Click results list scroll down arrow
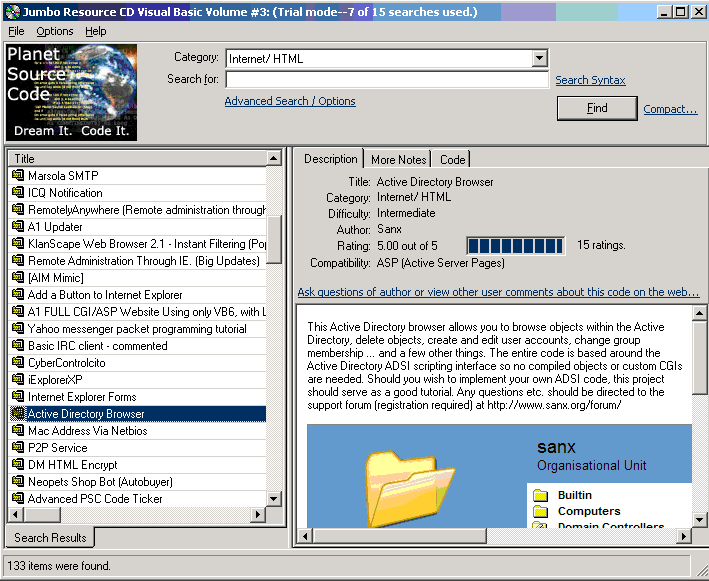The image size is (709, 581). [x=274, y=499]
